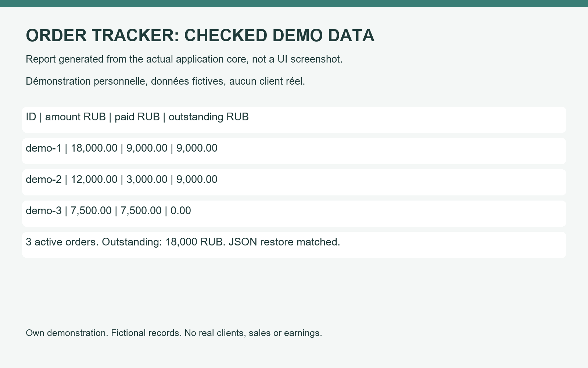
Task: Click the 'JSON restore matched' text
Action: [x=284, y=242]
